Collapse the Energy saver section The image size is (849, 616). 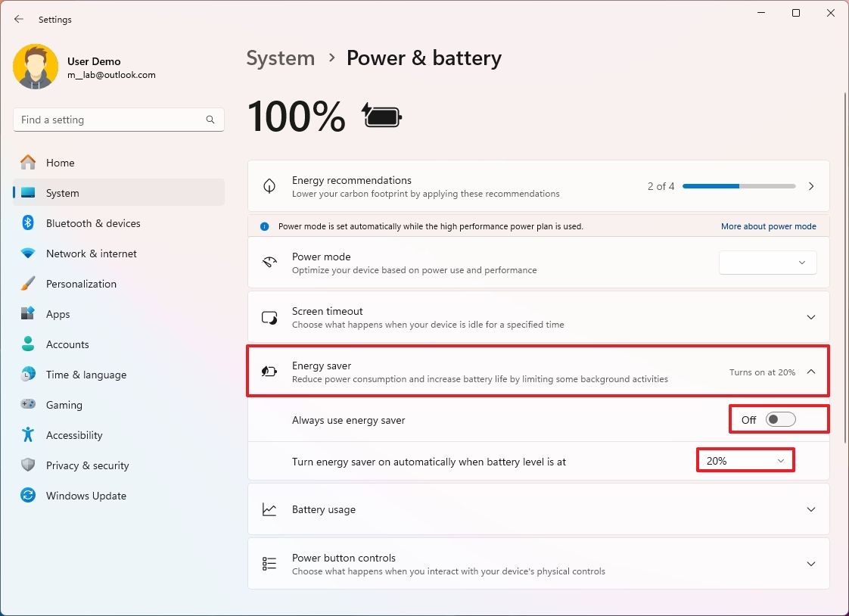(x=811, y=372)
